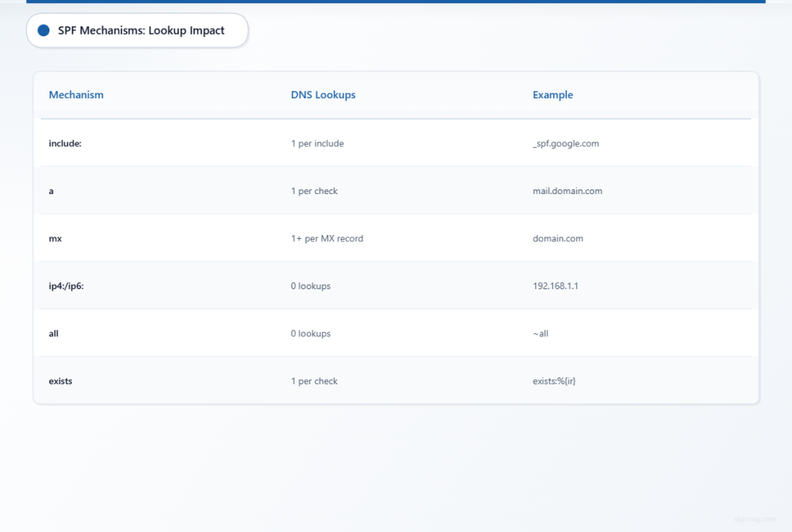Select the 'all' mechanism cell

(53, 333)
